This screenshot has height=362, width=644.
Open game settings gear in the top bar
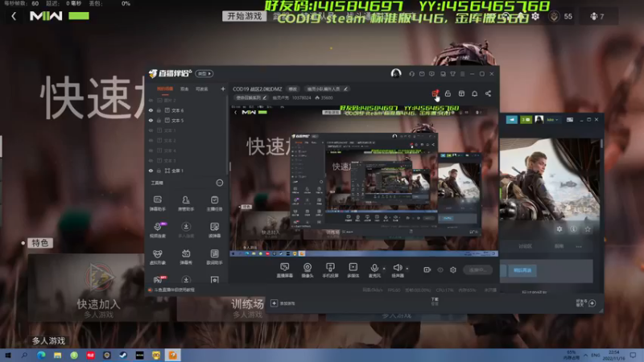pyautogui.click(x=535, y=16)
